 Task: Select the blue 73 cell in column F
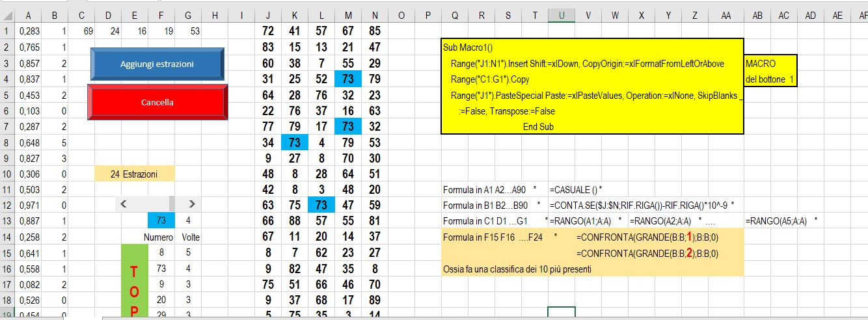(161, 220)
